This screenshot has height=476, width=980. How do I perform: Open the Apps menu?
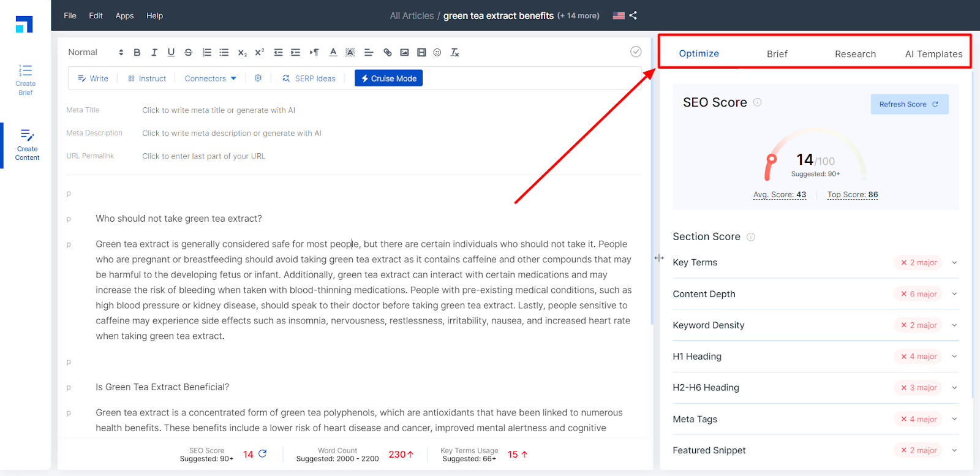point(124,16)
